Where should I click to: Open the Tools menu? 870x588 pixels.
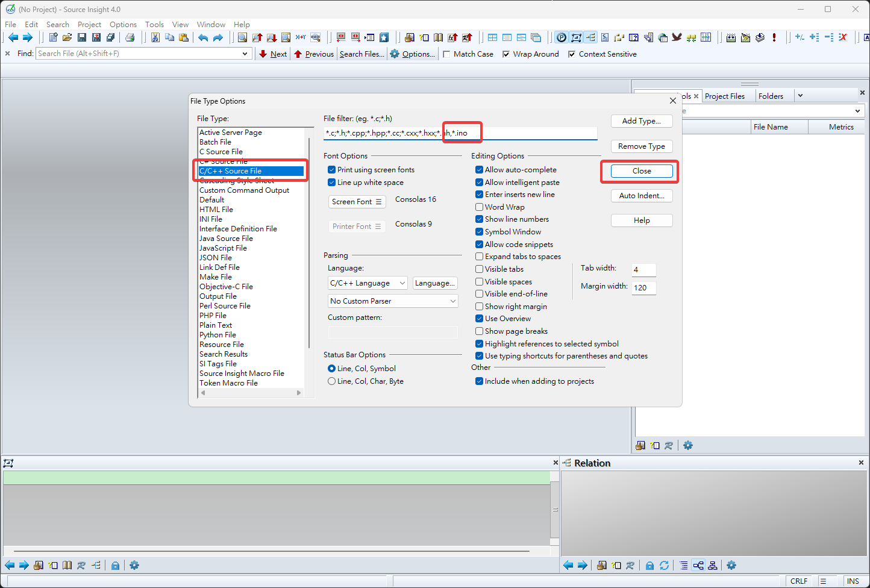click(x=154, y=25)
